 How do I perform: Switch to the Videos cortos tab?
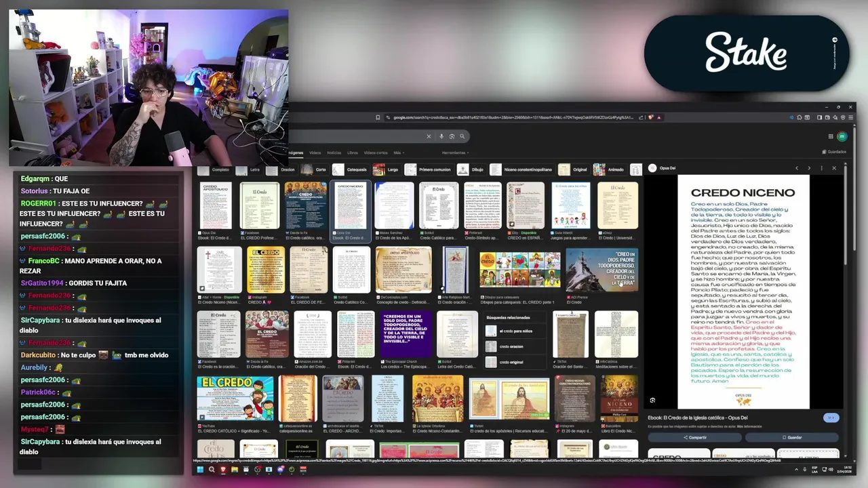pyautogui.click(x=376, y=152)
